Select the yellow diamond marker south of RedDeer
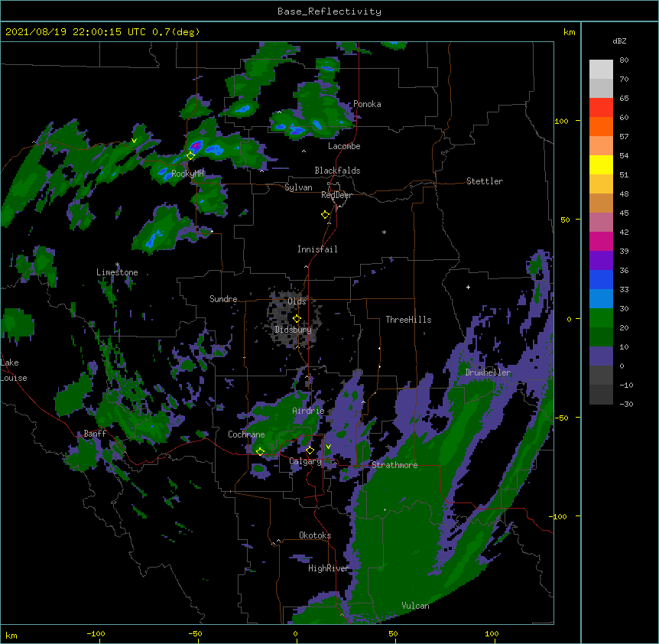 pyautogui.click(x=326, y=214)
